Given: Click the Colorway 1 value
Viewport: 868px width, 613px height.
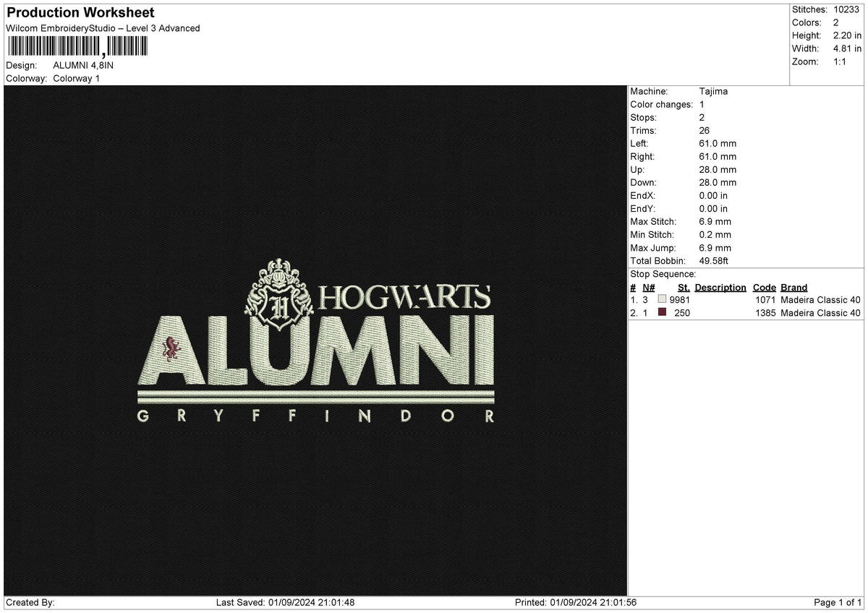Looking at the screenshot, I should click(77, 78).
